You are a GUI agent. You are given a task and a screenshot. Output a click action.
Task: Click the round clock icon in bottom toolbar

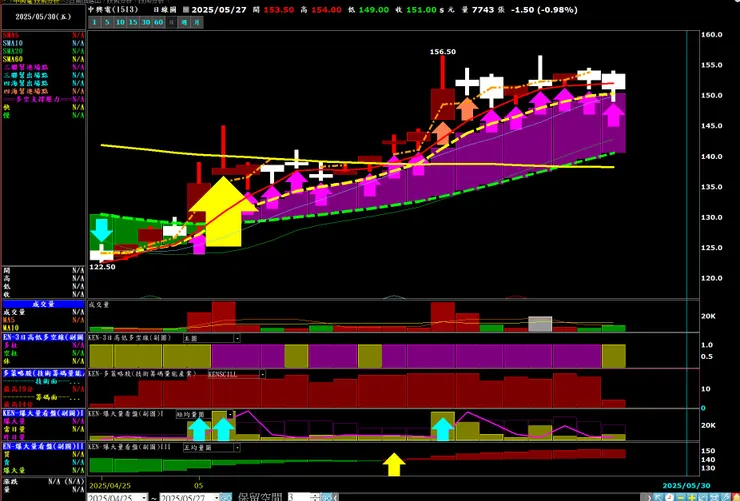(x=669, y=498)
